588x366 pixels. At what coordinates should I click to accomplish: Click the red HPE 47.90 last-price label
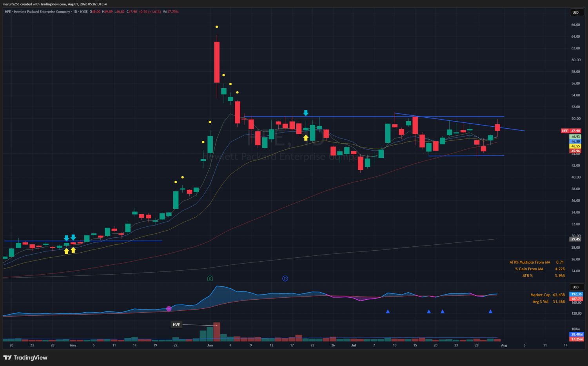click(x=571, y=131)
